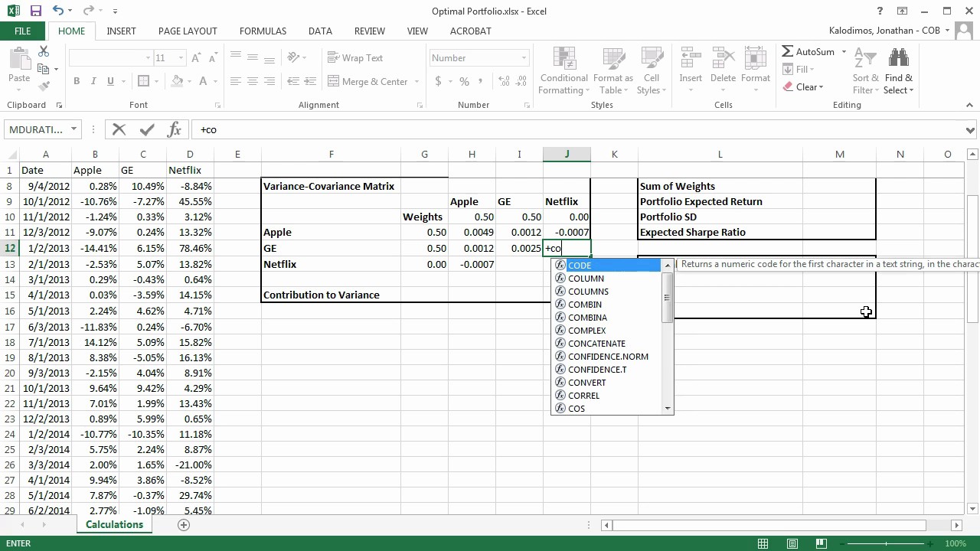Click the Undo arrow icon
Image resolution: width=980 pixels, height=551 pixels.
point(59,11)
